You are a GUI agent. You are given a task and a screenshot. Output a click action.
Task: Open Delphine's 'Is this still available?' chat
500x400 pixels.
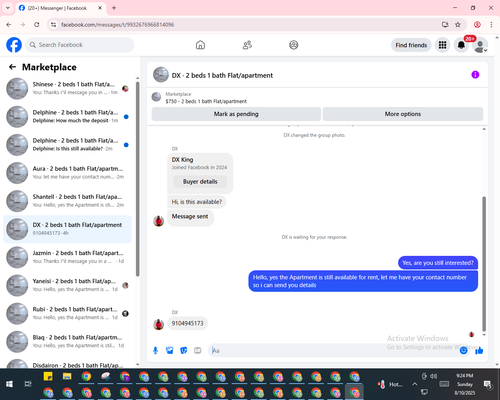tap(67, 145)
